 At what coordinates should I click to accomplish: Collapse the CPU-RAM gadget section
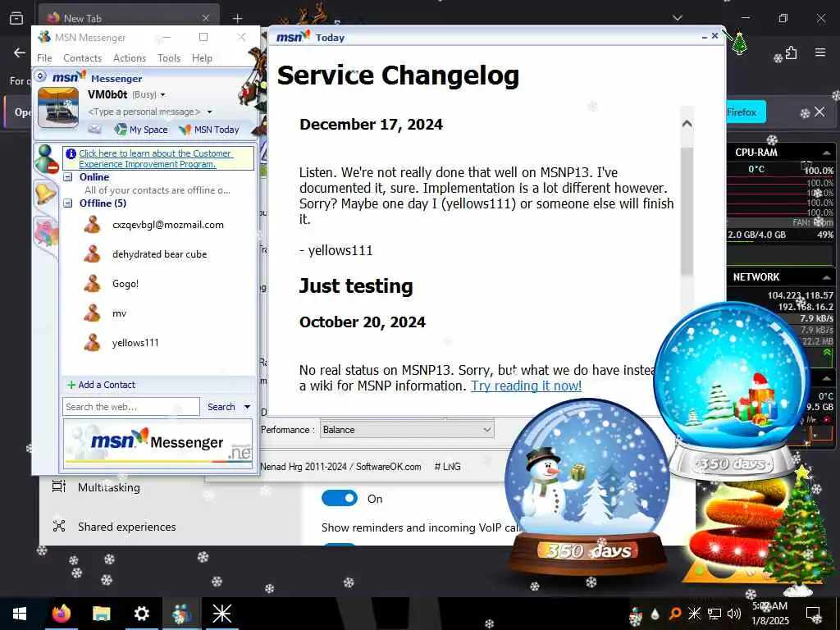(x=827, y=153)
